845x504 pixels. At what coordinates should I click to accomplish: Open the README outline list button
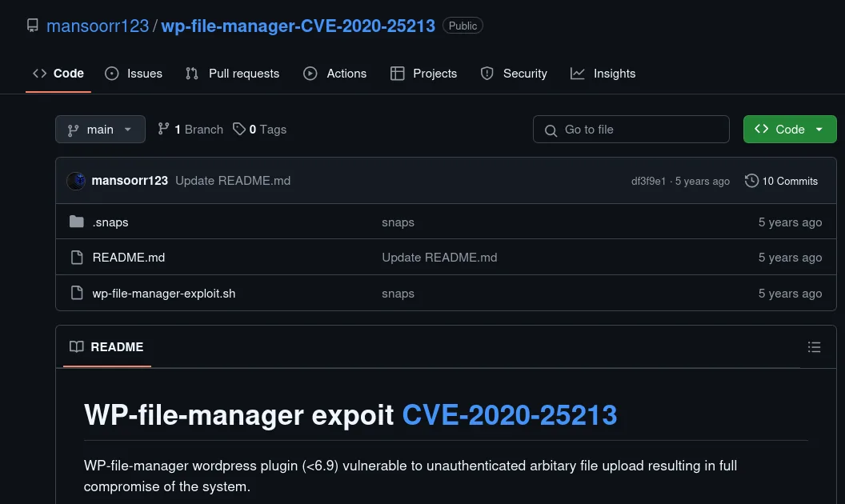(x=814, y=347)
